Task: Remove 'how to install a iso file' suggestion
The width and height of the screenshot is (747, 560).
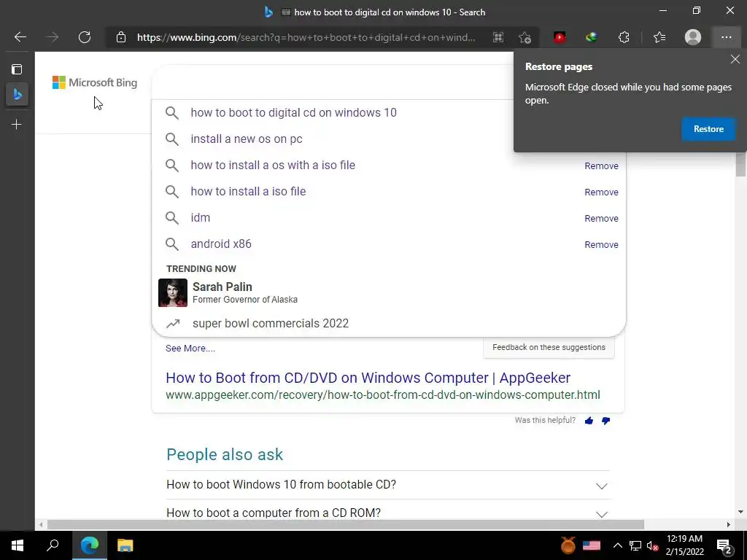Action: [601, 192]
